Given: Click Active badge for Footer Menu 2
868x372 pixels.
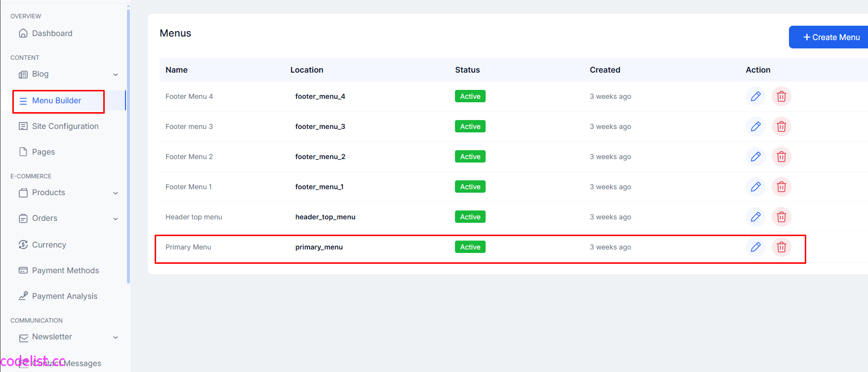Looking at the screenshot, I should 470,157.
